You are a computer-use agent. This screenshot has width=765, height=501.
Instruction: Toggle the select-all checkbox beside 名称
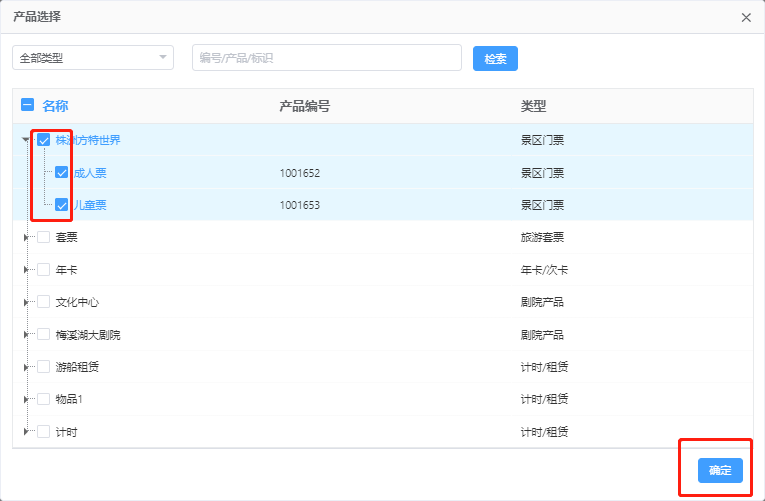28,106
